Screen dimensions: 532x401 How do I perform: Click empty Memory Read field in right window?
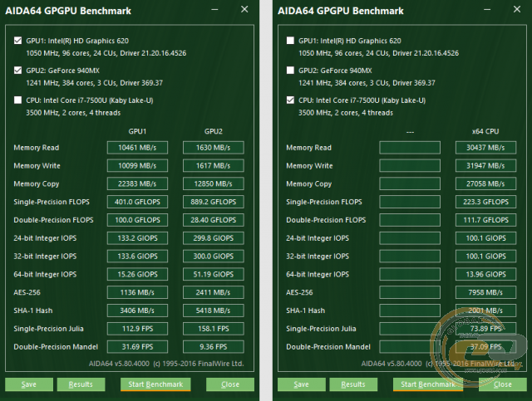(410, 148)
